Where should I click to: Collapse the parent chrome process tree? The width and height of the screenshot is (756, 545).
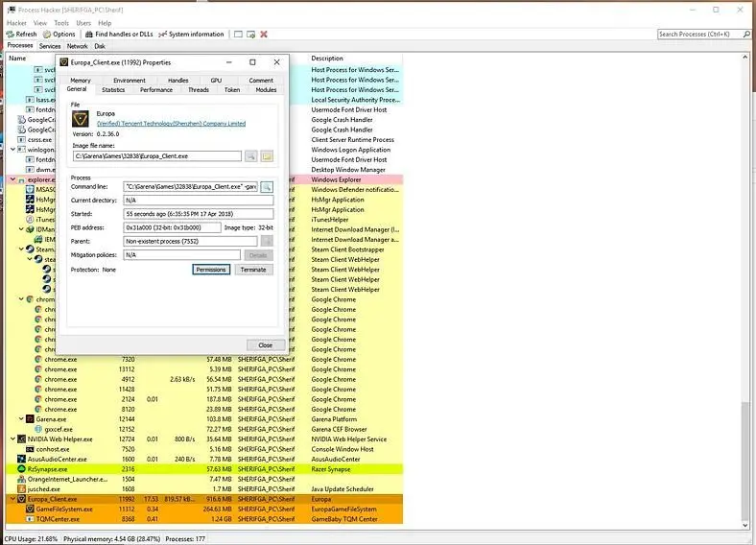[21, 299]
